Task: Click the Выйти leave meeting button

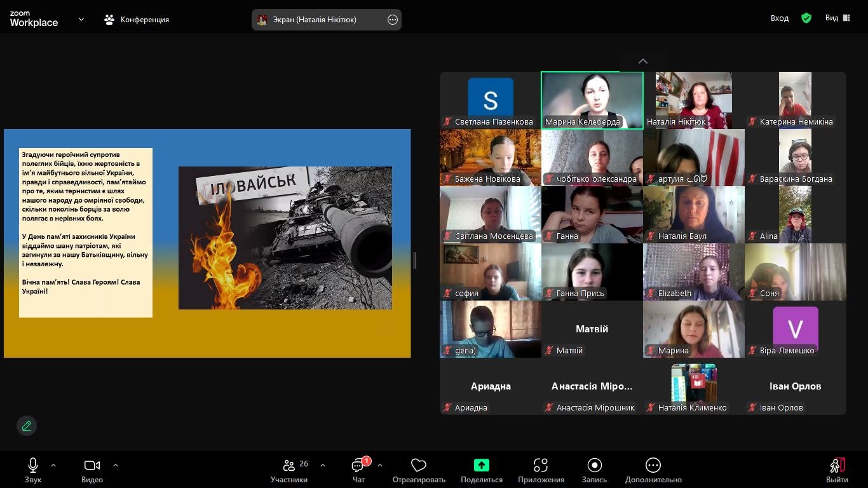Action: [x=837, y=471]
